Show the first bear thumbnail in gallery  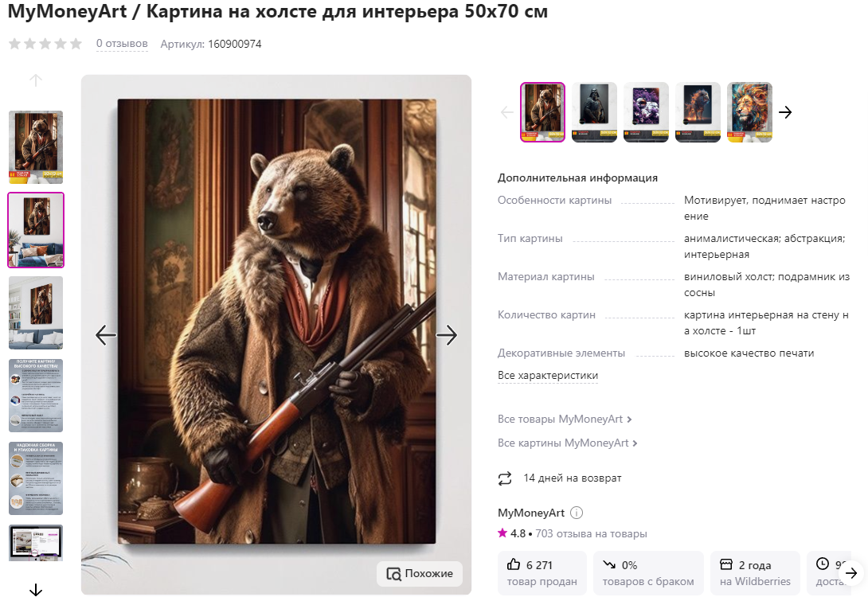click(x=36, y=147)
